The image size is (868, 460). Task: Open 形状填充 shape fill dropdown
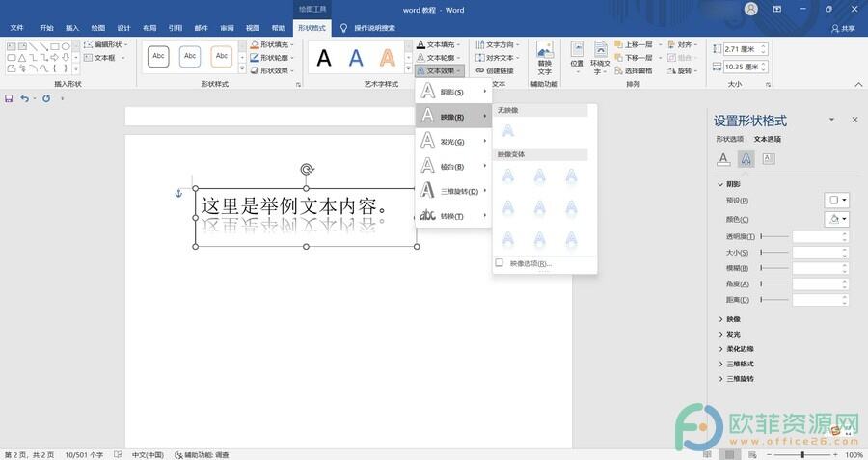tap(272, 44)
